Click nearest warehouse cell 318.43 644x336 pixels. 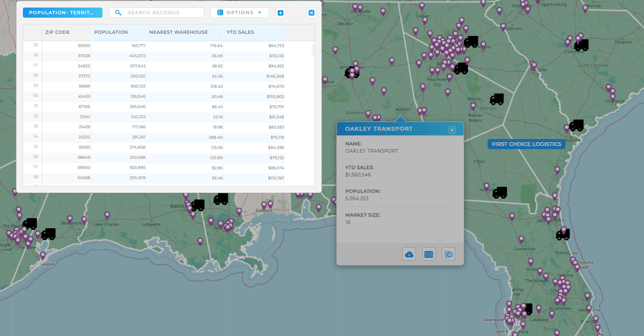(217, 86)
